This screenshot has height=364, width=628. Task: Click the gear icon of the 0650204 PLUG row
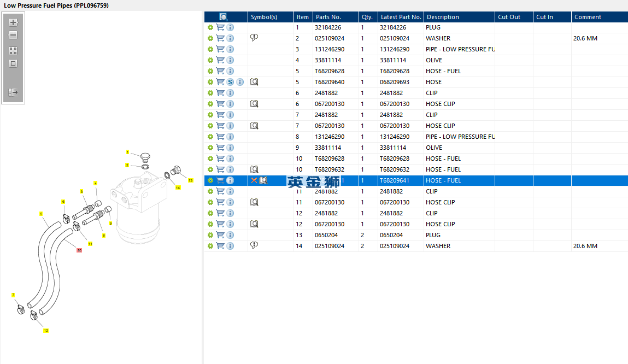pos(210,235)
